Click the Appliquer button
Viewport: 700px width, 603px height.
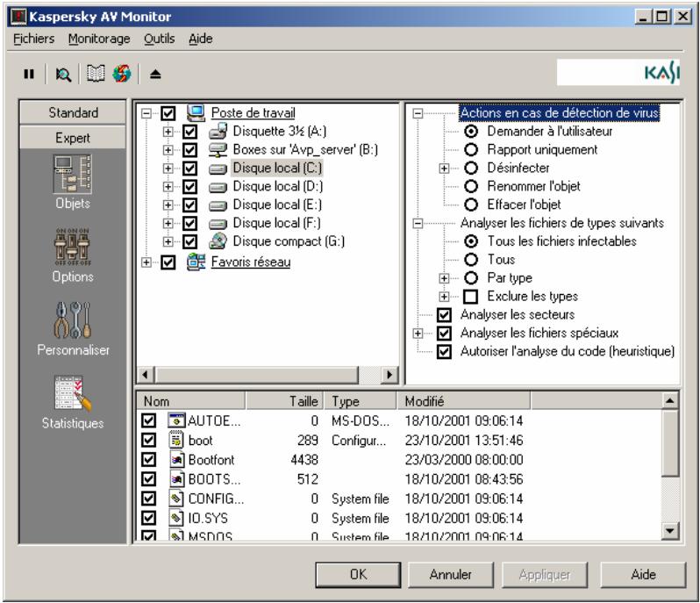click(x=545, y=574)
